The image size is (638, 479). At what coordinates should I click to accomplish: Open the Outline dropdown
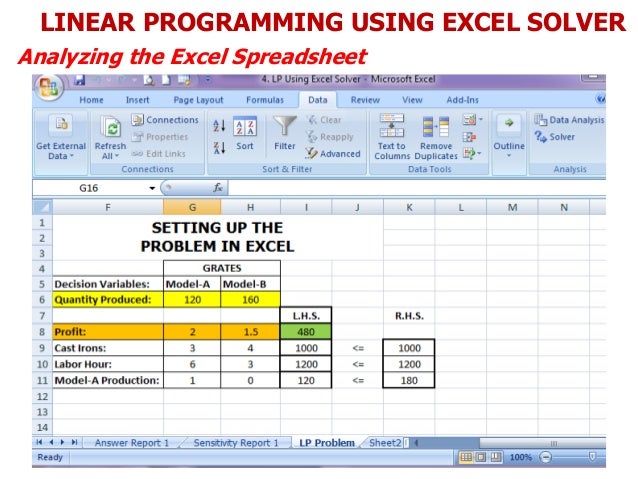[509, 138]
